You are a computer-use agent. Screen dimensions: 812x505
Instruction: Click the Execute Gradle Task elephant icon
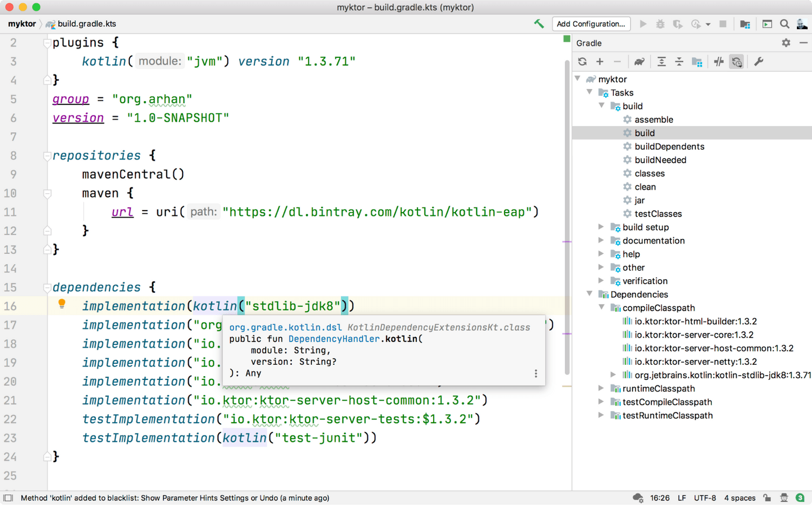pyautogui.click(x=639, y=62)
